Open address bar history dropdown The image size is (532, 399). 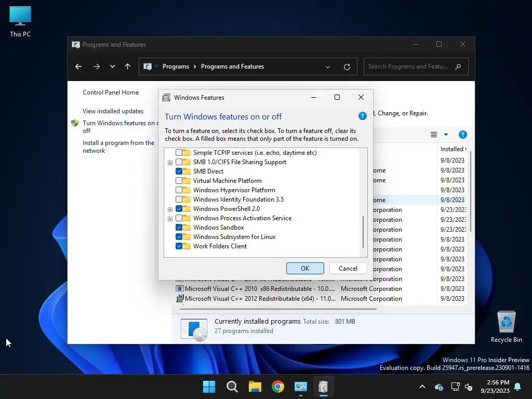pyautogui.click(x=328, y=67)
